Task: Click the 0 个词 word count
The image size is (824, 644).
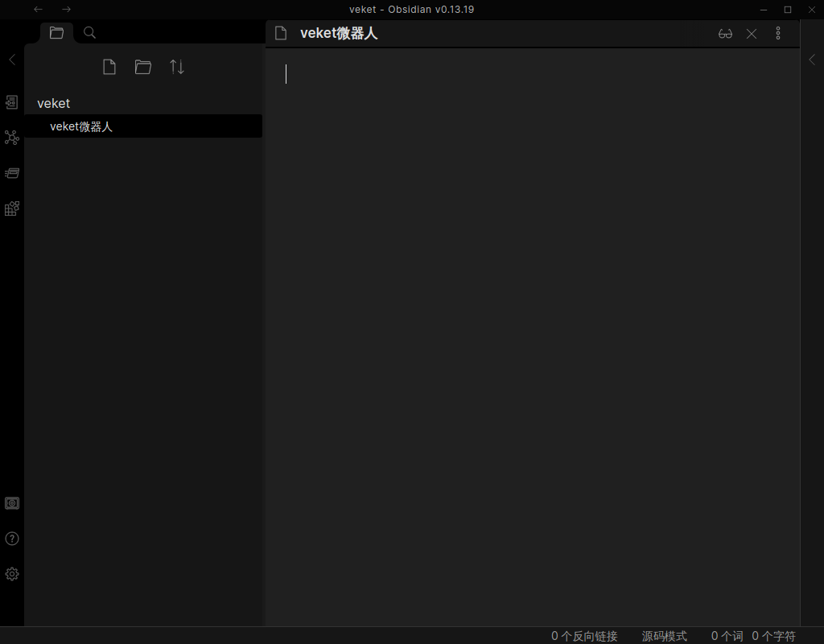Action: tap(727, 636)
